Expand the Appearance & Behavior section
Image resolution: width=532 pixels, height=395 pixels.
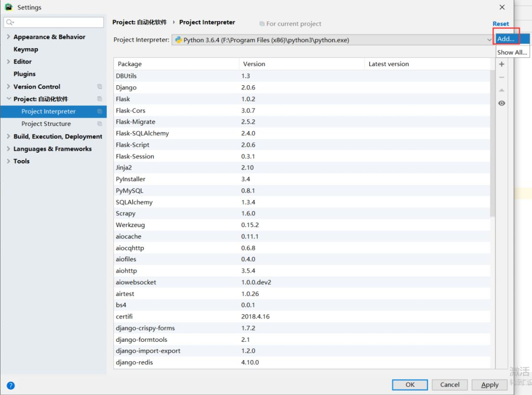(8, 36)
